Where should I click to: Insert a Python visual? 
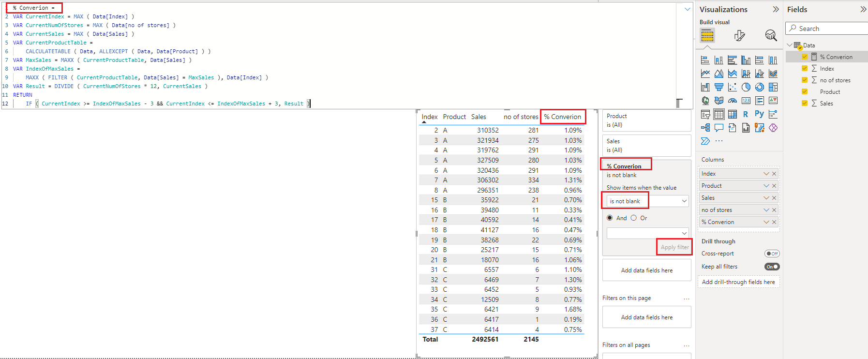tap(759, 114)
